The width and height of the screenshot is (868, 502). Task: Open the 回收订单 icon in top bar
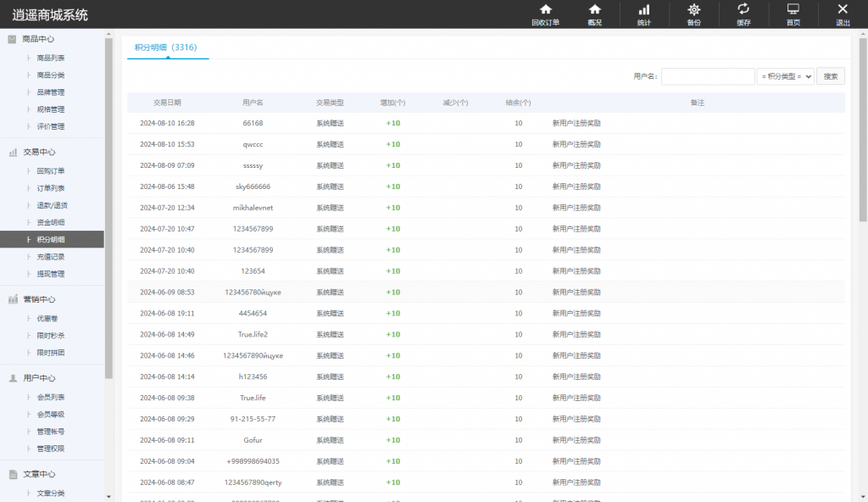(545, 9)
